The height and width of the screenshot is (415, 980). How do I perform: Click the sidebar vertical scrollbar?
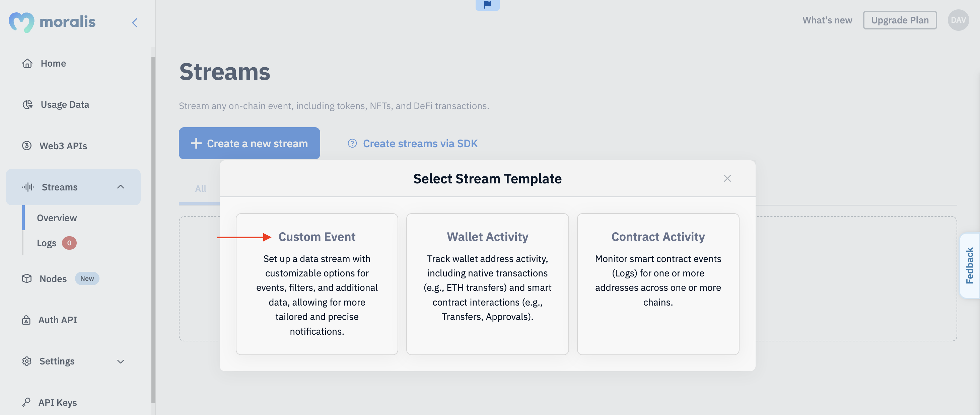pyautogui.click(x=153, y=230)
